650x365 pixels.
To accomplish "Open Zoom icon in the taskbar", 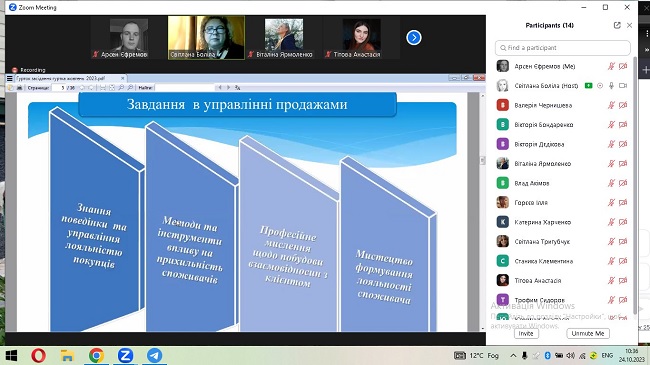I will click(126, 355).
